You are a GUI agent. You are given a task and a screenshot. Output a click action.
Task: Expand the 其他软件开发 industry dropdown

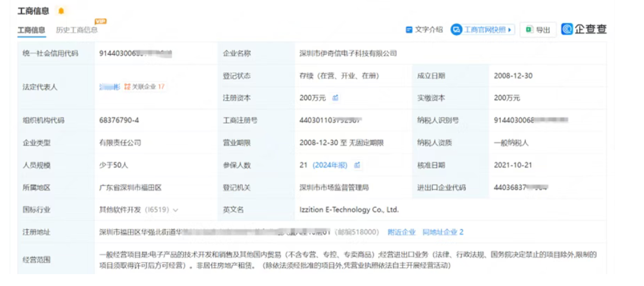[176, 210]
